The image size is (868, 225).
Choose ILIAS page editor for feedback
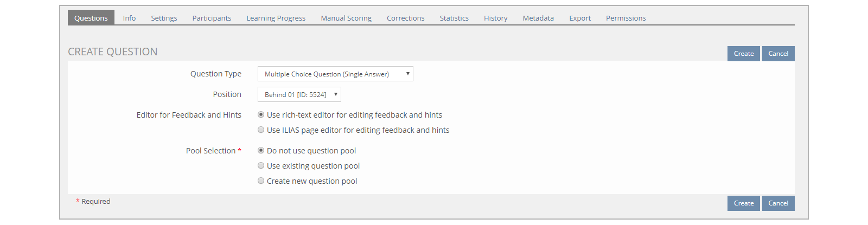coord(261,130)
